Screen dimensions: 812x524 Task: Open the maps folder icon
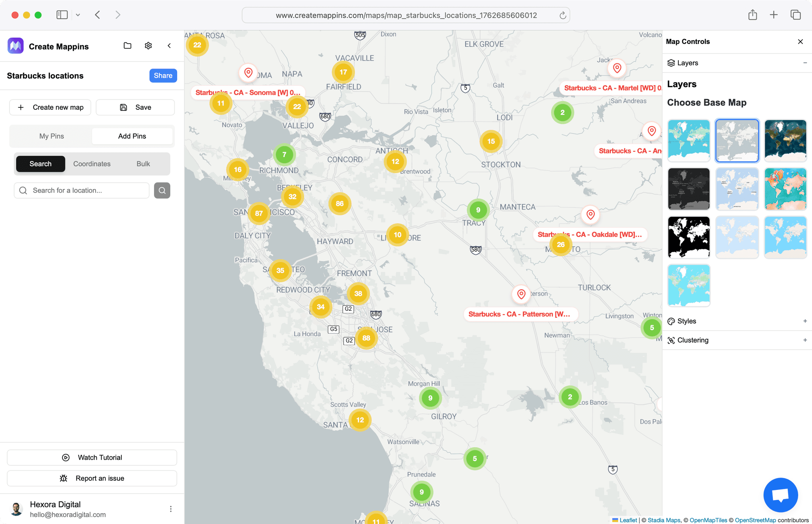(x=127, y=46)
